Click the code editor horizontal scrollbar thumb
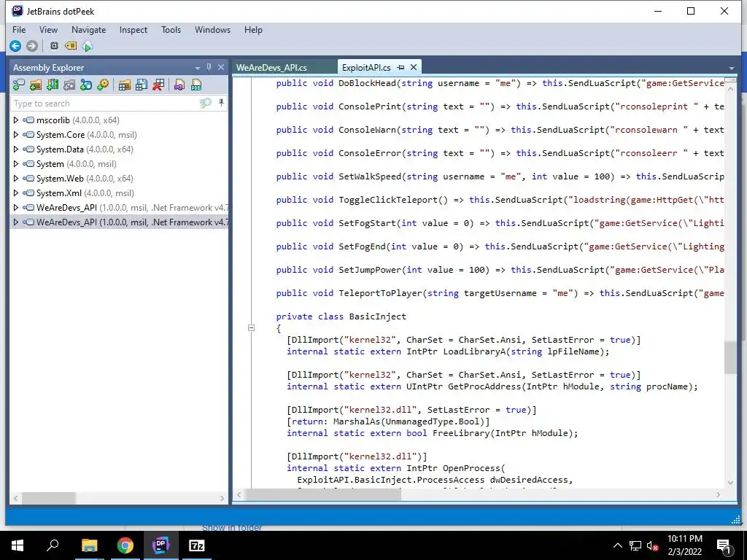The width and height of the screenshot is (747, 560). [323, 495]
